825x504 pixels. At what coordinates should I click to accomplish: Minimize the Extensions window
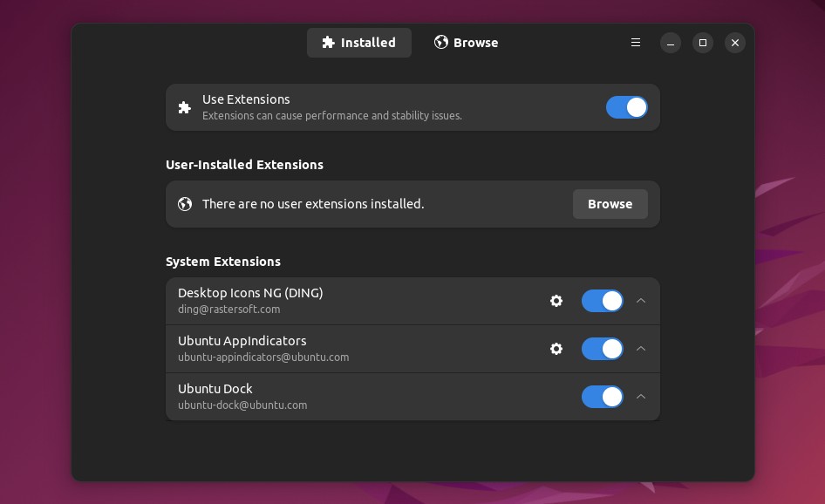671,43
